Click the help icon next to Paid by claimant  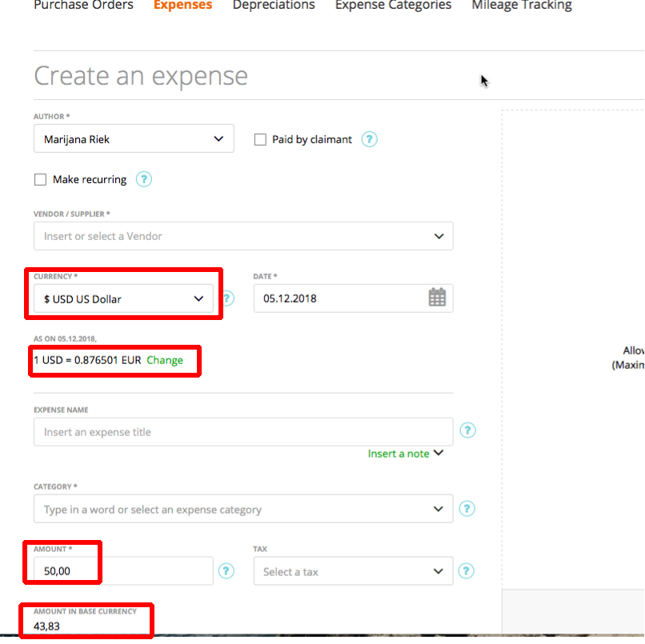pyautogui.click(x=369, y=138)
